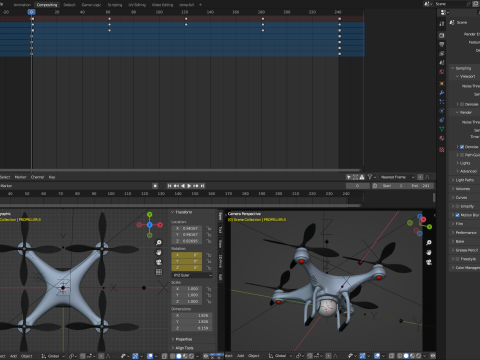Open the Object properties tab icon

[442, 84]
